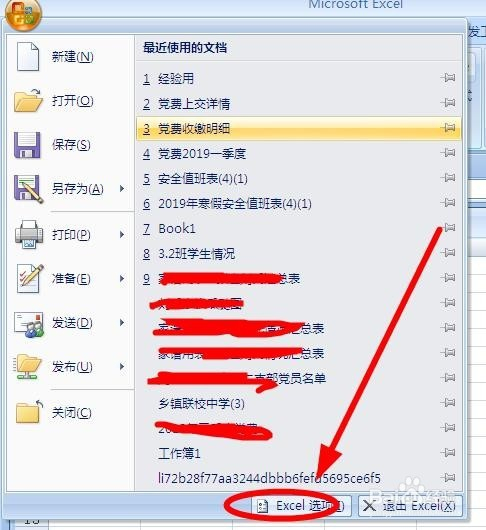Viewport: 486px width, 530px height.
Task: Expand the 另存为(A) submenu arrow
Action: pos(122,188)
